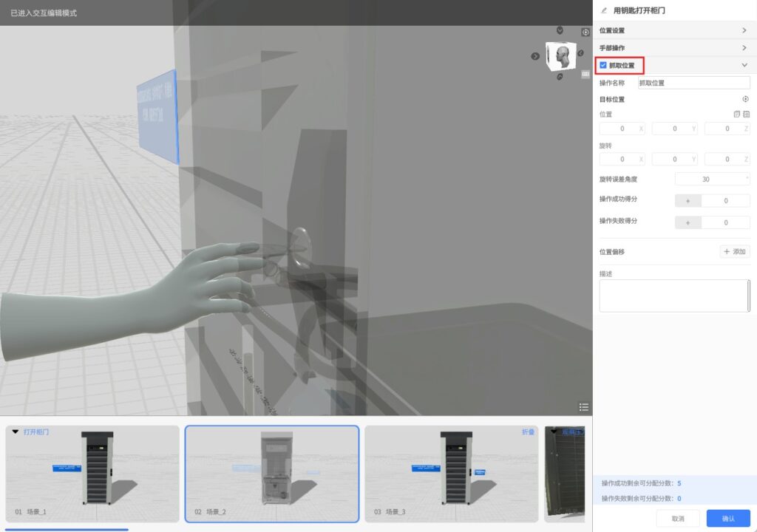Click the focus target icon in viewport corner

[x=585, y=33]
